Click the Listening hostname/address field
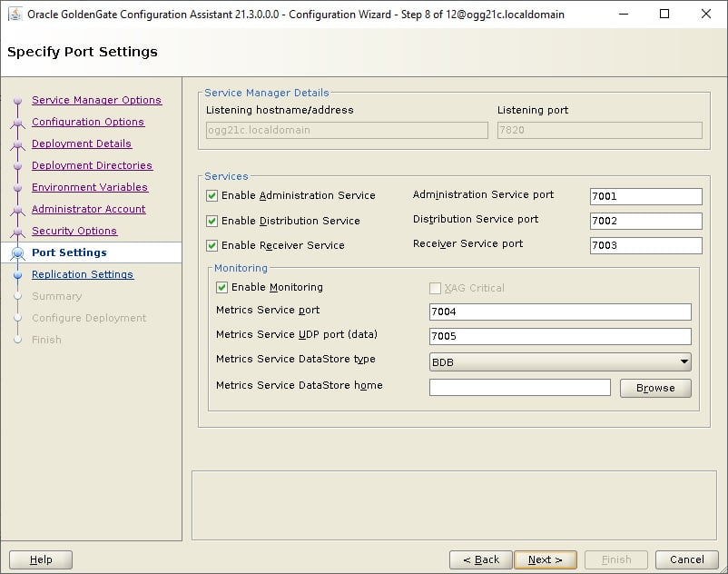The width and height of the screenshot is (728, 574). pos(347,130)
